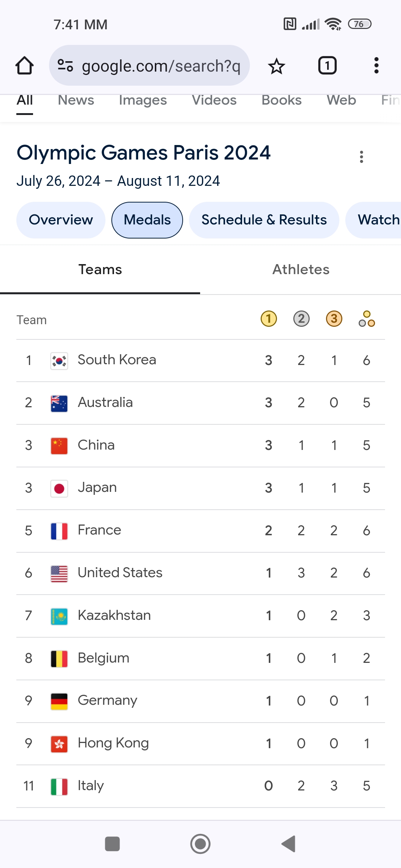This screenshot has width=401, height=868.
Task: Select the News search tab
Action: pyautogui.click(x=76, y=100)
